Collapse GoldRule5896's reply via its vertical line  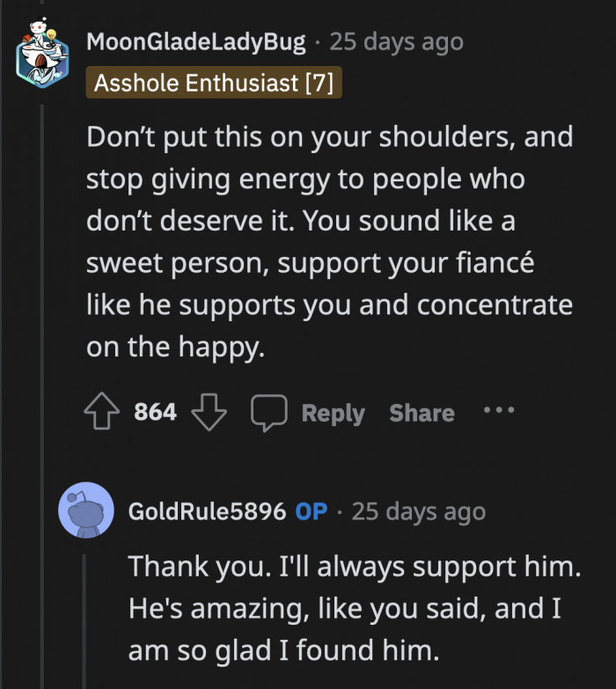pos(85,616)
